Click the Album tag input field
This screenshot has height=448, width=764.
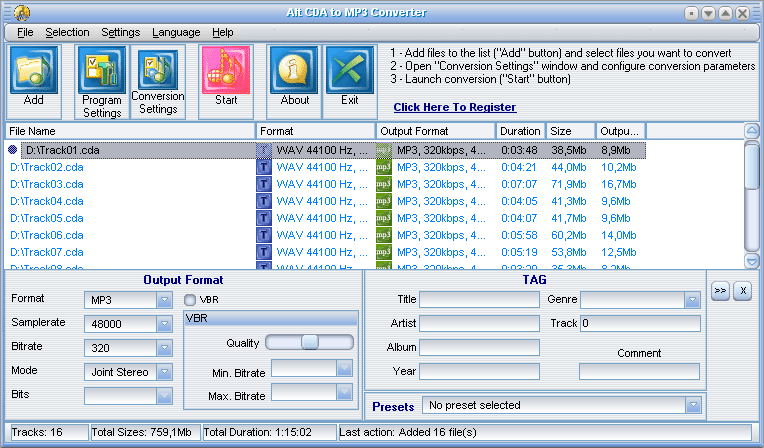coord(479,348)
